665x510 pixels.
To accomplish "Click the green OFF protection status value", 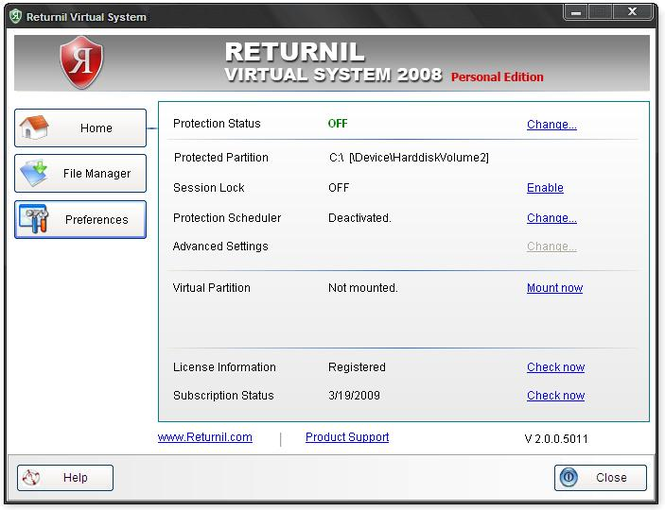I will pyautogui.click(x=338, y=124).
